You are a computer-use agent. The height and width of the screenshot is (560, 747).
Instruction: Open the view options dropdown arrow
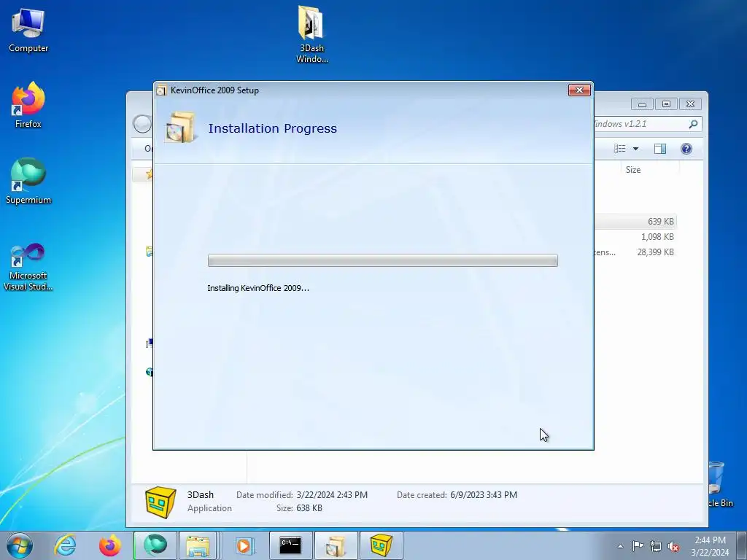pos(635,149)
